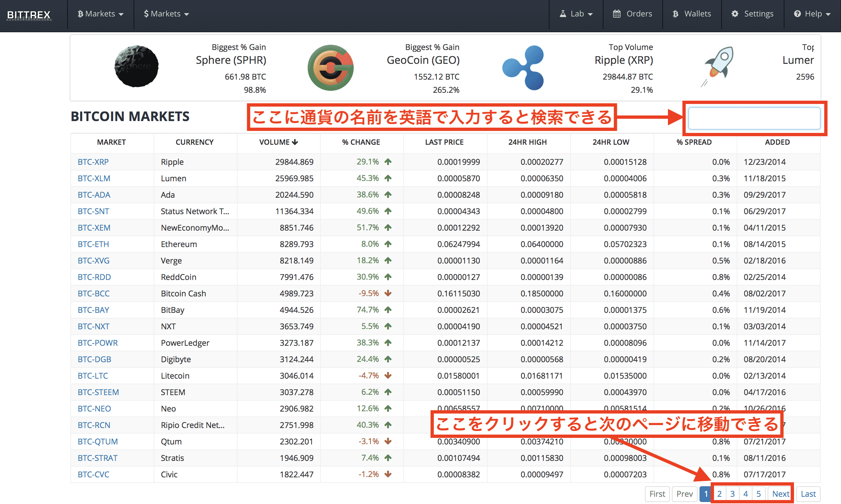Open the BTC-LTC market link

(x=93, y=376)
